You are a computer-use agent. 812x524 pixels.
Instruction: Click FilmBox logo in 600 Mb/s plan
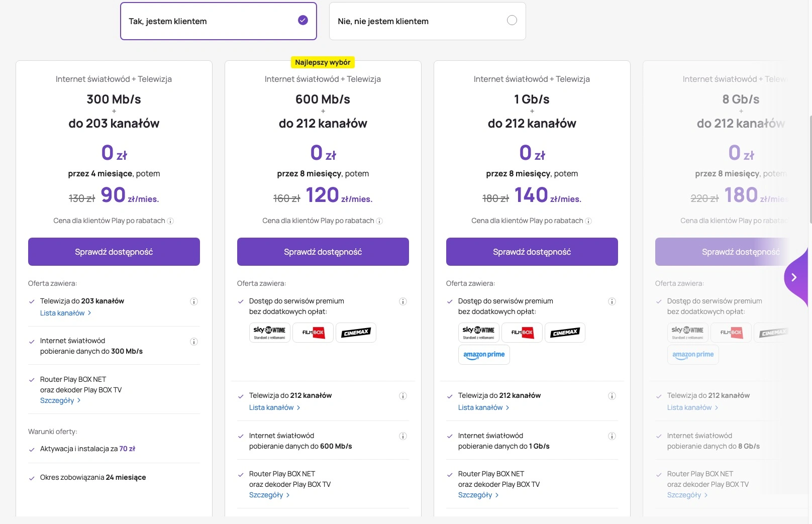(x=313, y=333)
